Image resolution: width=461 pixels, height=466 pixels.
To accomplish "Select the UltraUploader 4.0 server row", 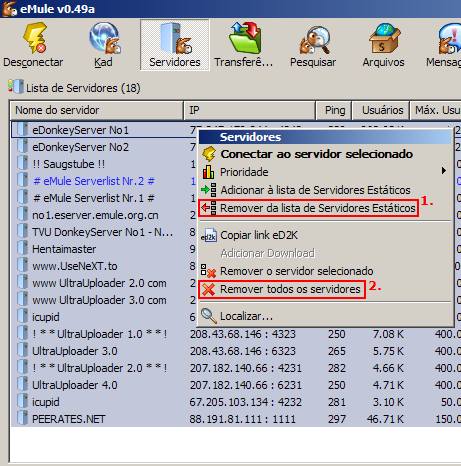I will pos(236,385).
